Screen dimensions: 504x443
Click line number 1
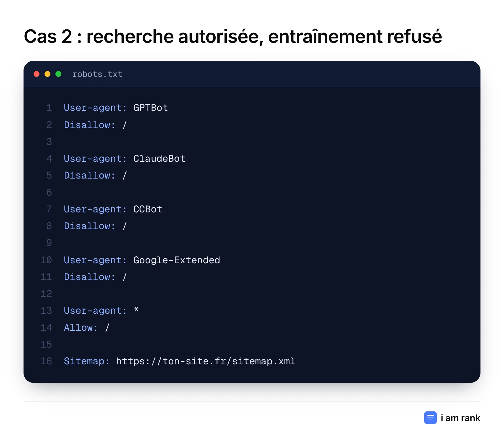coord(49,108)
